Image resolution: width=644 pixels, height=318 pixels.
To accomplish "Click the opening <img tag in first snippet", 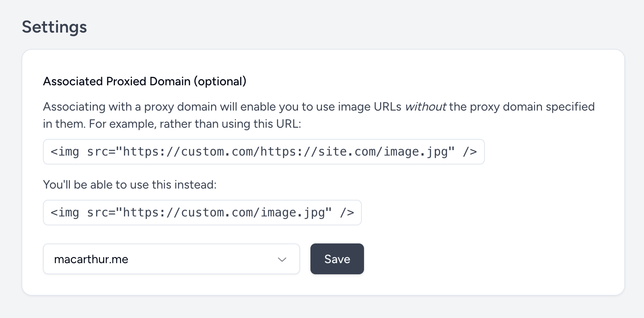I will pyautogui.click(x=65, y=152).
